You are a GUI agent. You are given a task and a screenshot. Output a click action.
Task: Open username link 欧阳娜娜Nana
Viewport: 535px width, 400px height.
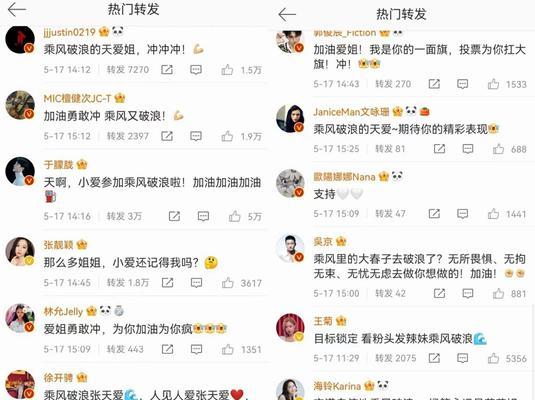click(344, 177)
